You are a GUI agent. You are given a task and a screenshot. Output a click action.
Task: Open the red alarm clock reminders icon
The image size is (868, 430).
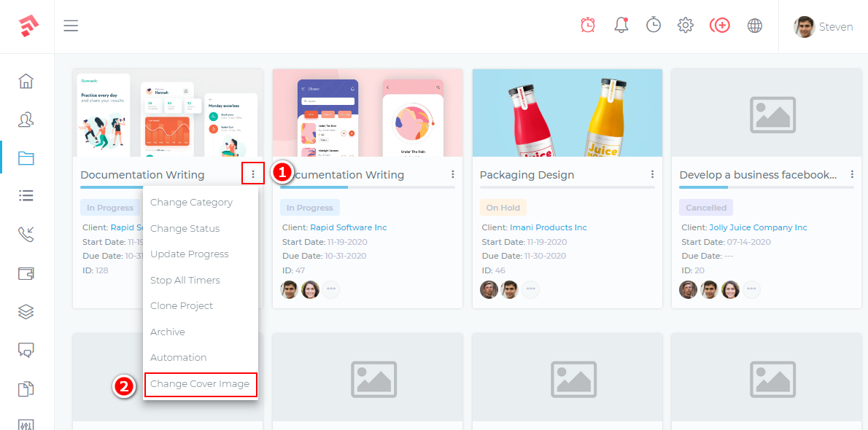coord(588,26)
